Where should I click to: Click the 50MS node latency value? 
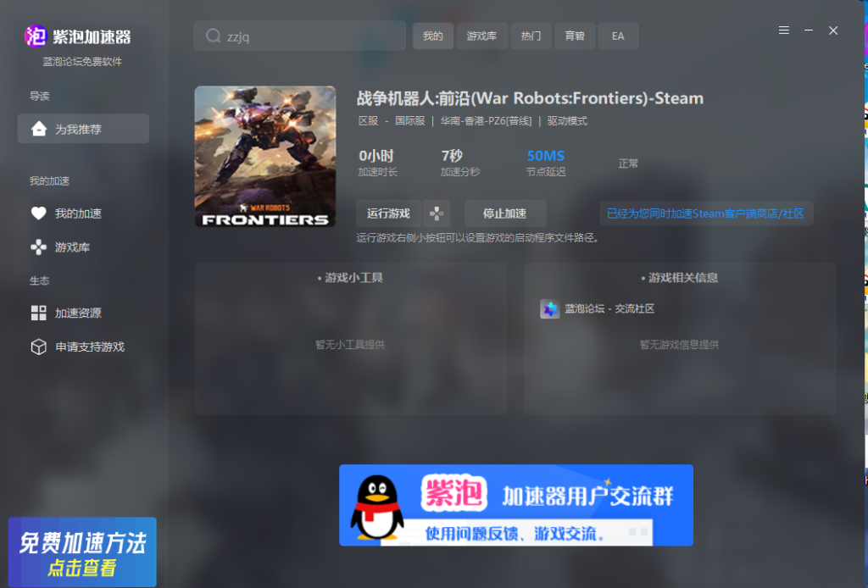pos(546,156)
